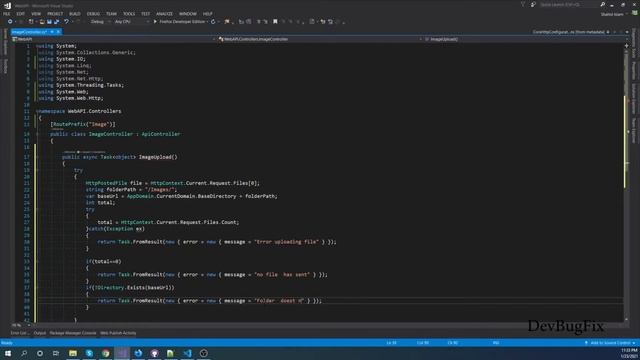
Task: Click the "no file has sent" string
Action: pyautogui.click(x=282, y=275)
